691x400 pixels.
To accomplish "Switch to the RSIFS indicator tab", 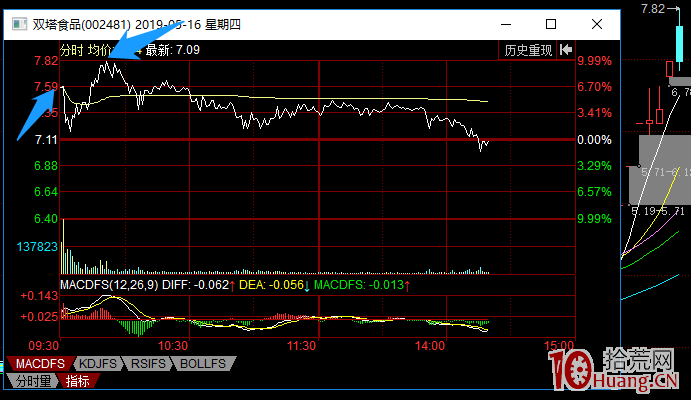I will pos(149,363).
